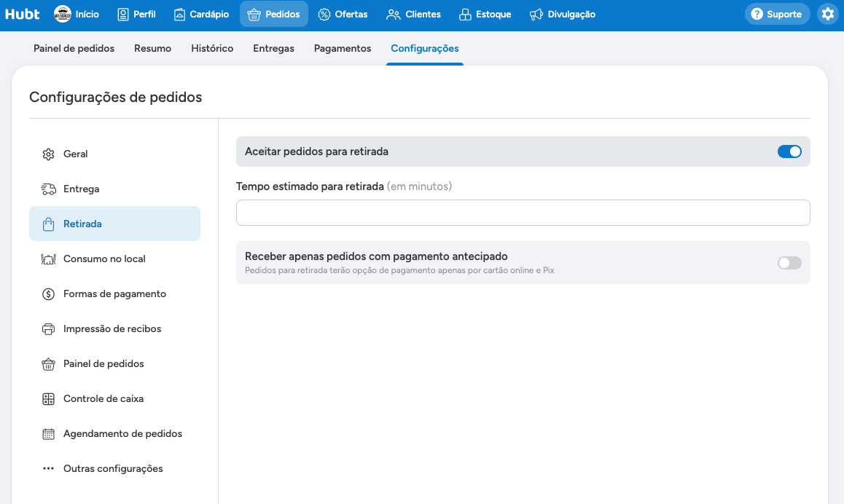The width and height of the screenshot is (844, 504).
Task: Click the 'Aceitar pedidos para retirada' label
Action: click(316, 151)
